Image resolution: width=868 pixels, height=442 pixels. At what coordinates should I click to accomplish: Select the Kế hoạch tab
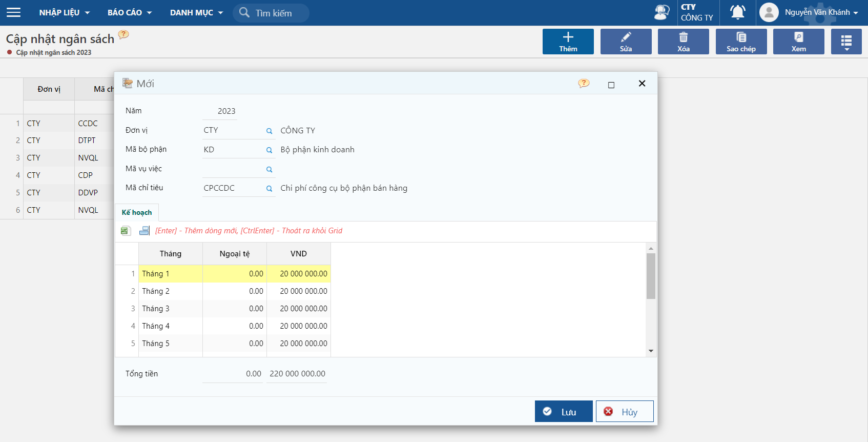[137, 212]
